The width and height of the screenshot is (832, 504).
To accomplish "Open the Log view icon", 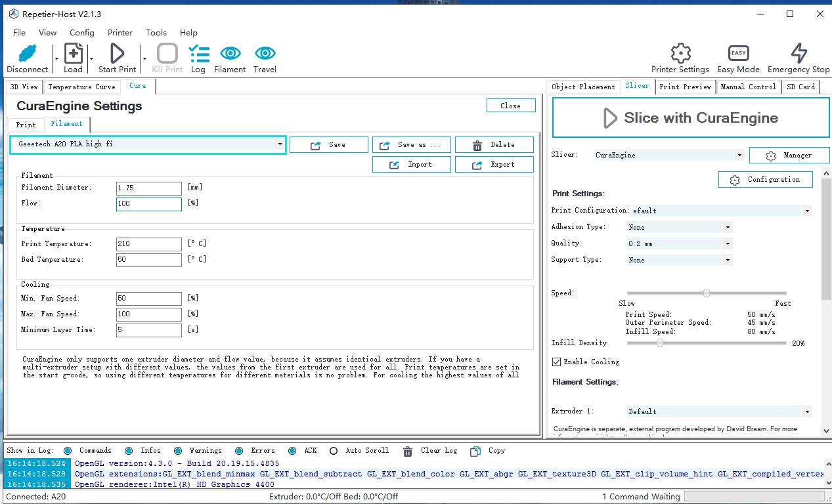I will click(x=198, y=54).
